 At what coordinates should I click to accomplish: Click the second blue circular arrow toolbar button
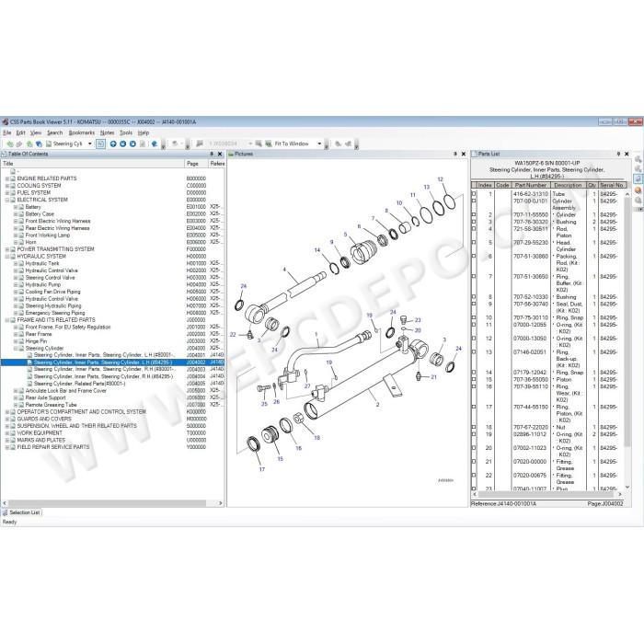click(x=122, y=144)
